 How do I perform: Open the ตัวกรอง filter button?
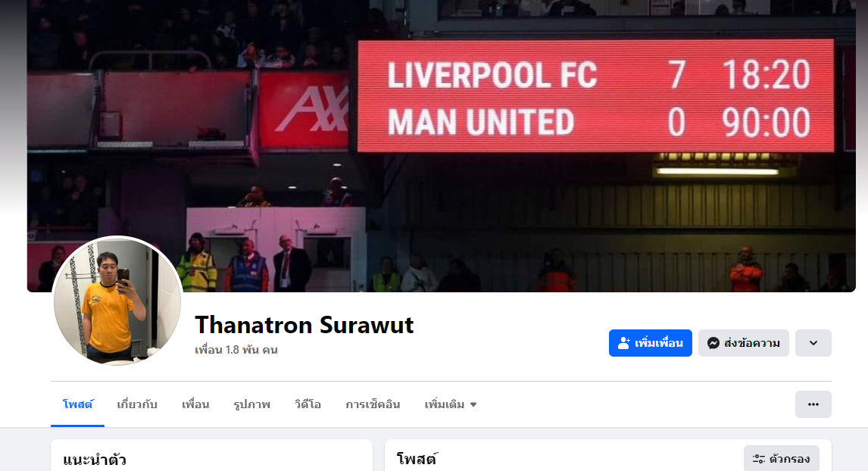[781, 459]
